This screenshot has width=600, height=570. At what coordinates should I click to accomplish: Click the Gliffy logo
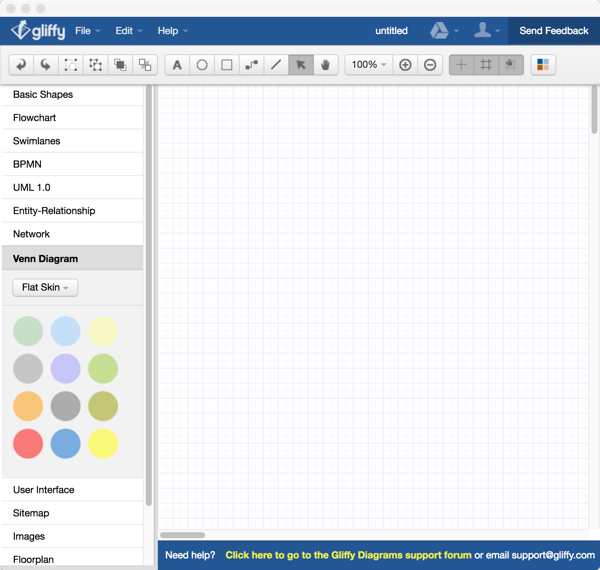pyautogui.click(x=38, y=31)
